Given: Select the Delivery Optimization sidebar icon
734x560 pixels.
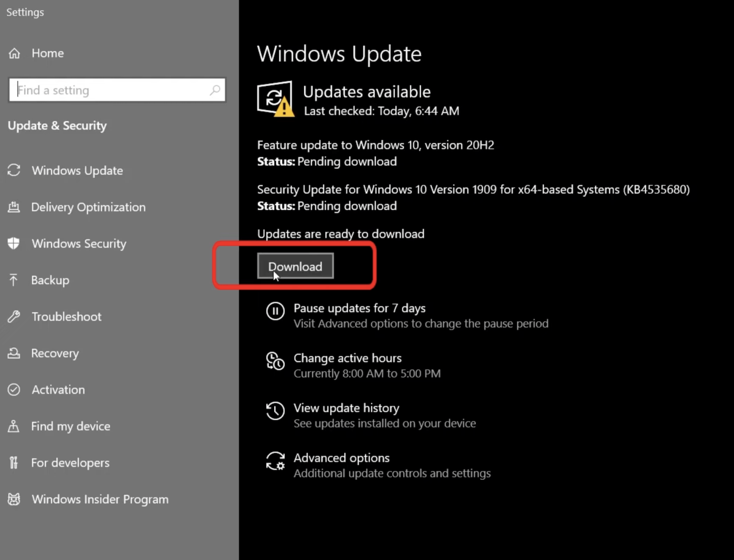Looking at the screenshot, I should click(14, 207).
